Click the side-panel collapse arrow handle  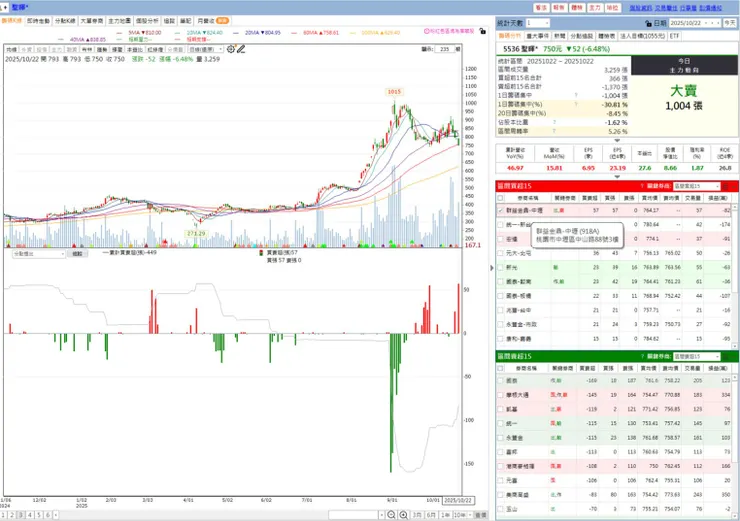coord(491,268)
